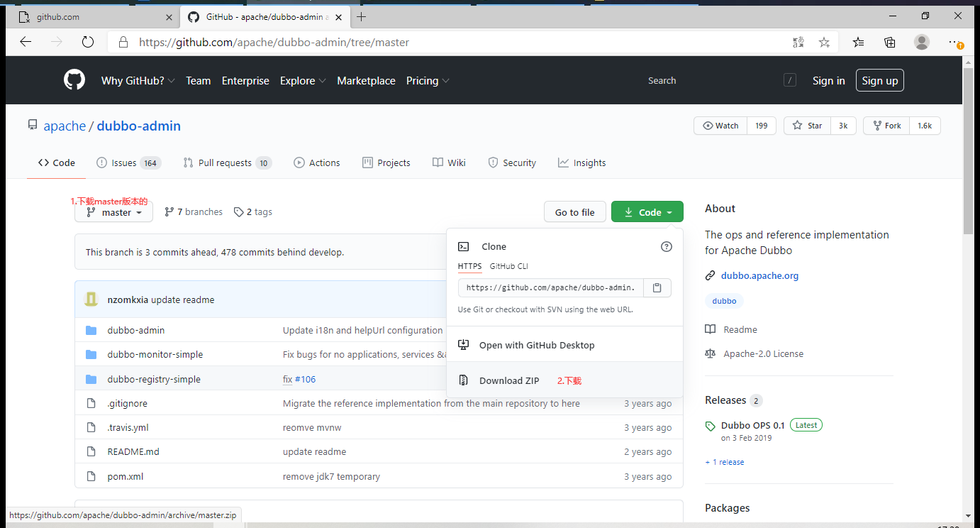The height and width of the screenshot is (528, 980).
Task: Click the dubbo-monitor-simple folder icon
Action: 91,354
